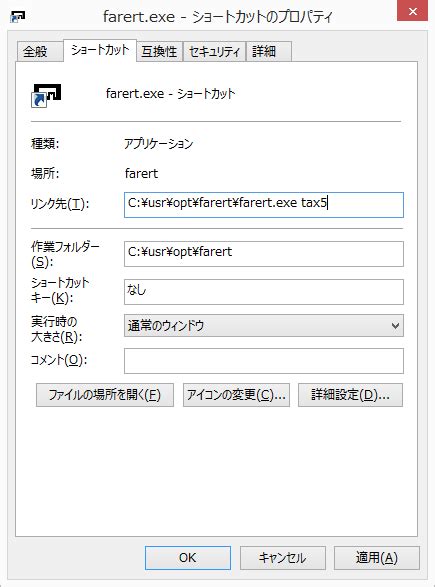Click the 種類 label
This screenshot has height=587, width=435.
[x=45, y=144]
